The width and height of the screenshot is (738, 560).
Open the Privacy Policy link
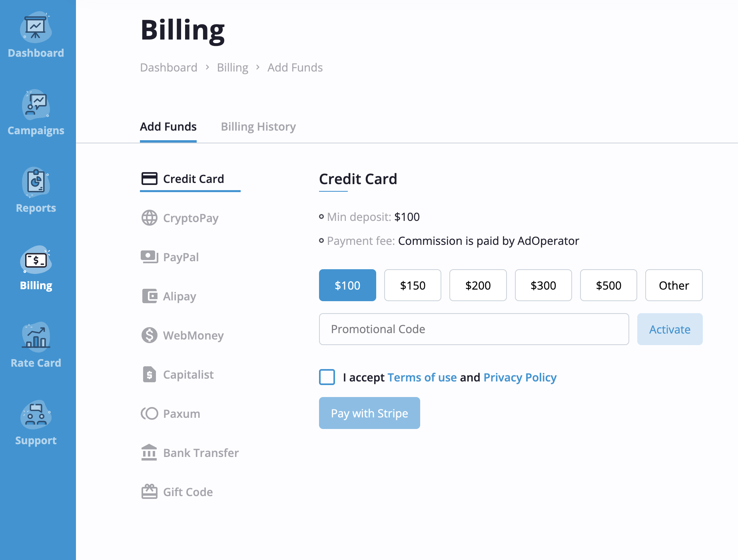[x=520, y=377]
